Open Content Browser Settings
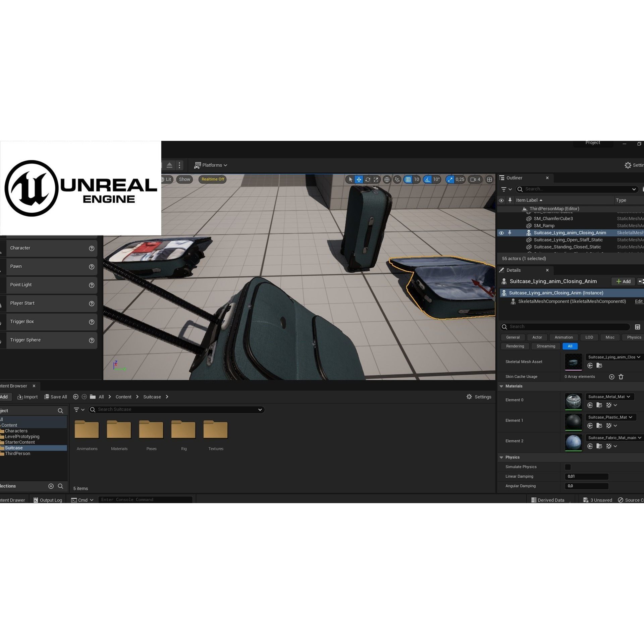The image size is (644, 644). (x=479, y=397)
